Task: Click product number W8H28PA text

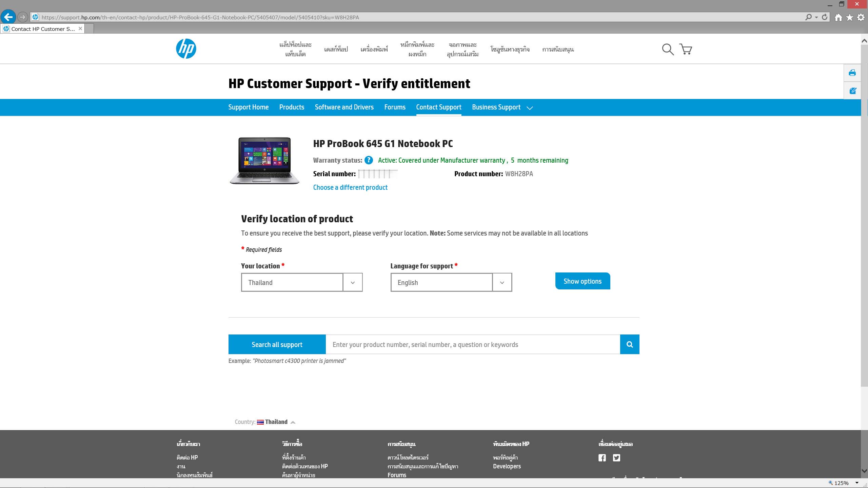Action: point(519,174)
